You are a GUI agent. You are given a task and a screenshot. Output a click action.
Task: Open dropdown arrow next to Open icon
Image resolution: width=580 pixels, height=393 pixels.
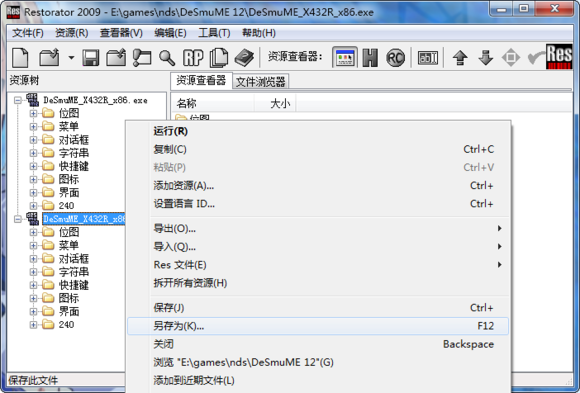pyautogui.click(x=71, y=58)
